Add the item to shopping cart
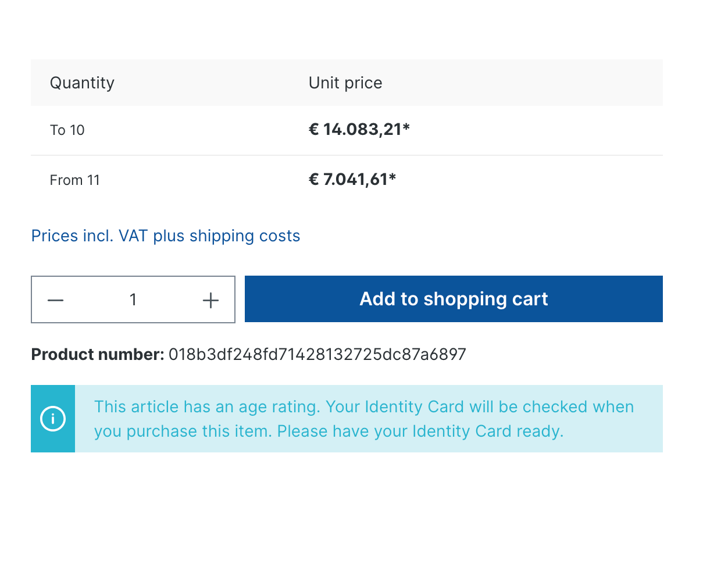The width and height of the screenshot is (728, 585). pyautogui.click(x=454, y=299)
